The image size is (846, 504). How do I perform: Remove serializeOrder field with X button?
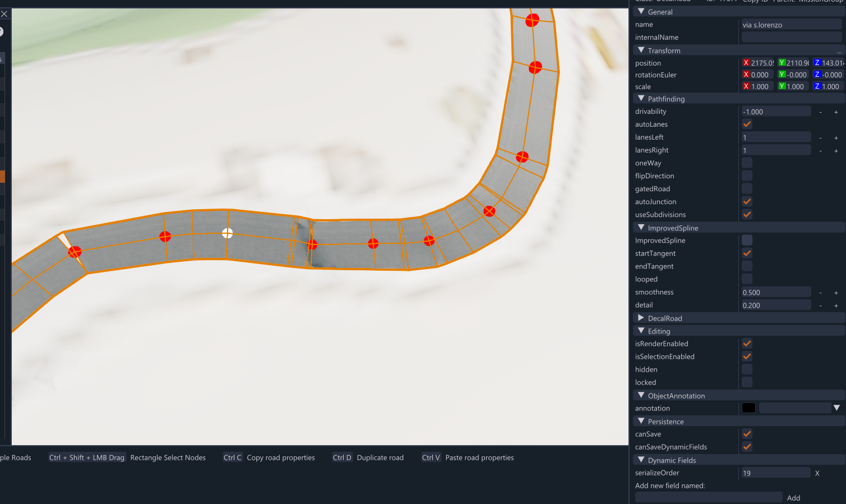coord(817,473)
